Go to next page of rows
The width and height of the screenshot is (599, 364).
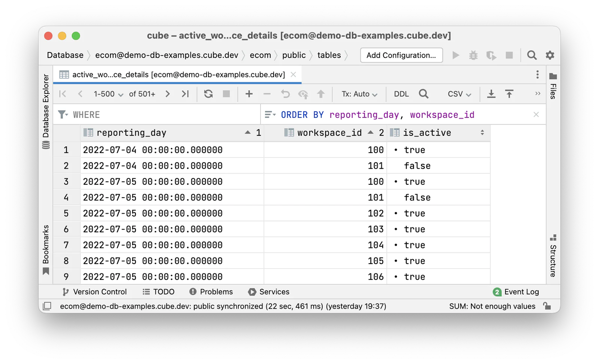tap(167, 94)
